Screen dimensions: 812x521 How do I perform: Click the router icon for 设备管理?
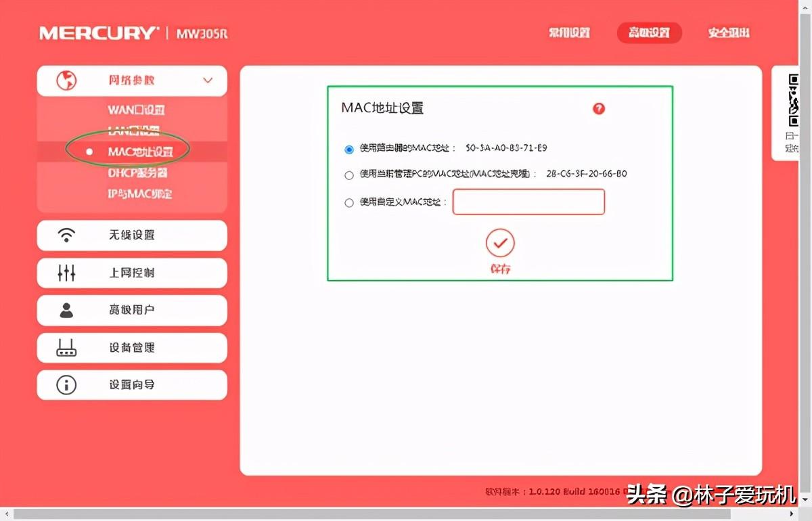click(66, 348)
